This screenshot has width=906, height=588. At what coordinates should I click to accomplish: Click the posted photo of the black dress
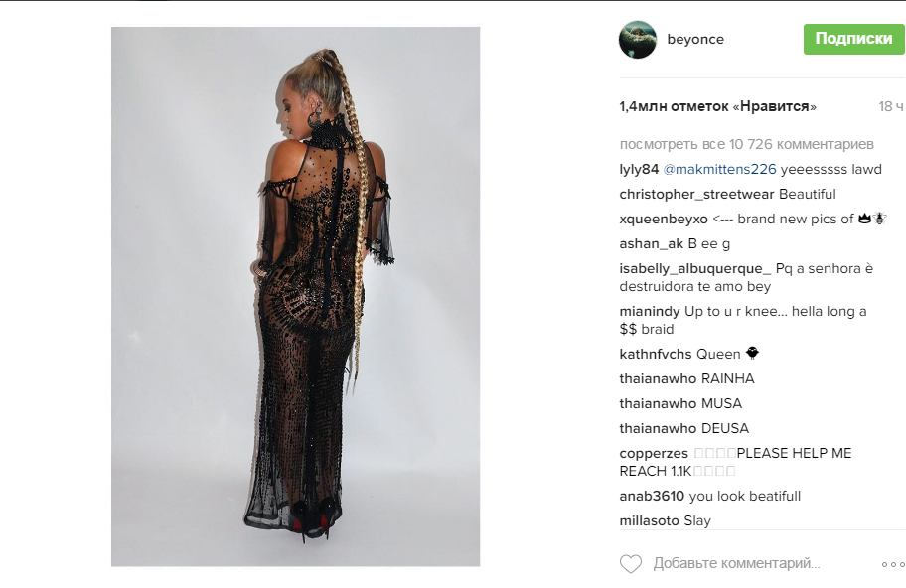pos(295,296)
